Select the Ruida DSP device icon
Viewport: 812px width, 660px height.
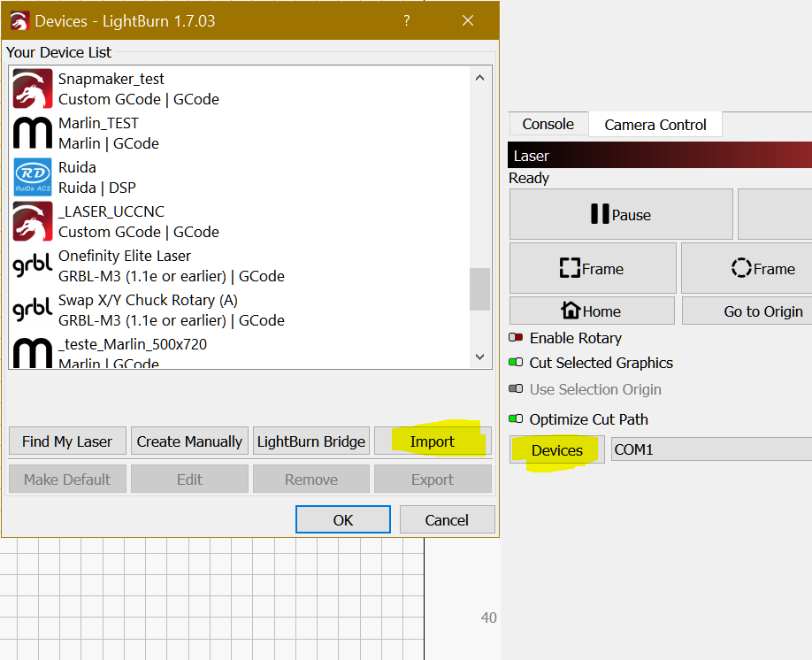pyautogui.click(x=32, y=177)
